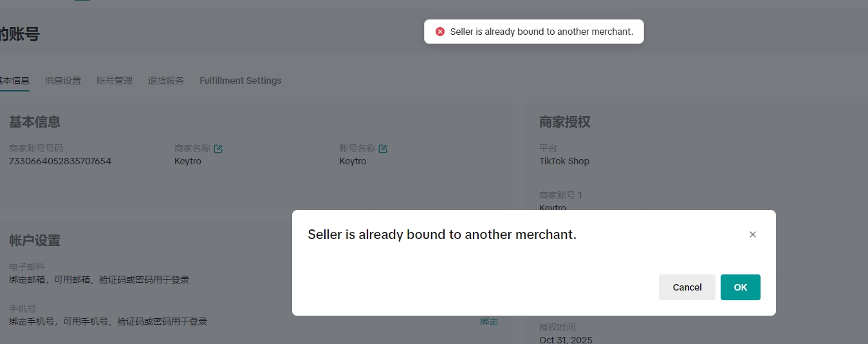Screen dimensions: 868x344
Task: Select the 退货服务 tab
Action: coord(166,81)
